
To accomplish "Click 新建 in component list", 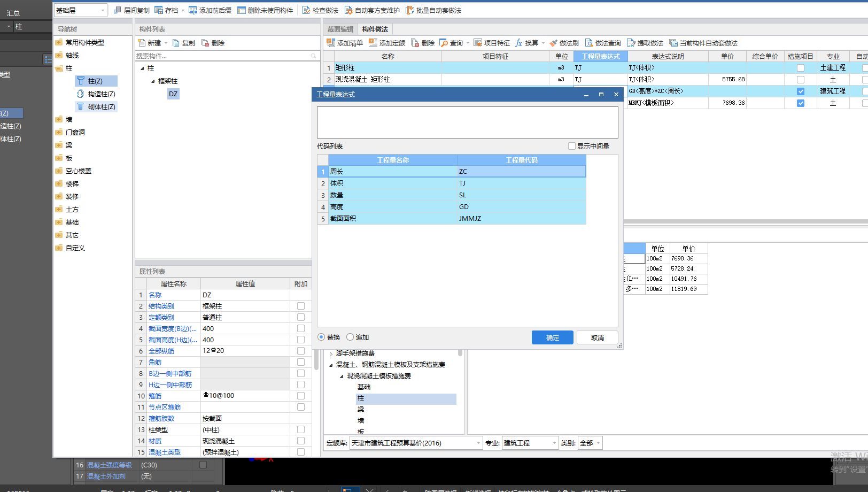I will (150, 43).
